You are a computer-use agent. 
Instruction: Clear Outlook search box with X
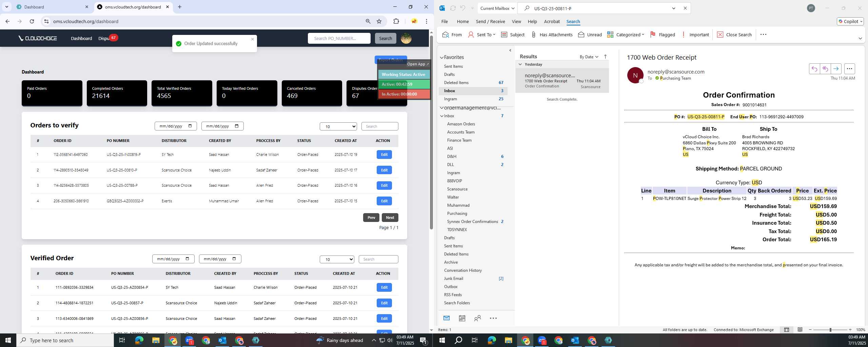click(685, 8)
